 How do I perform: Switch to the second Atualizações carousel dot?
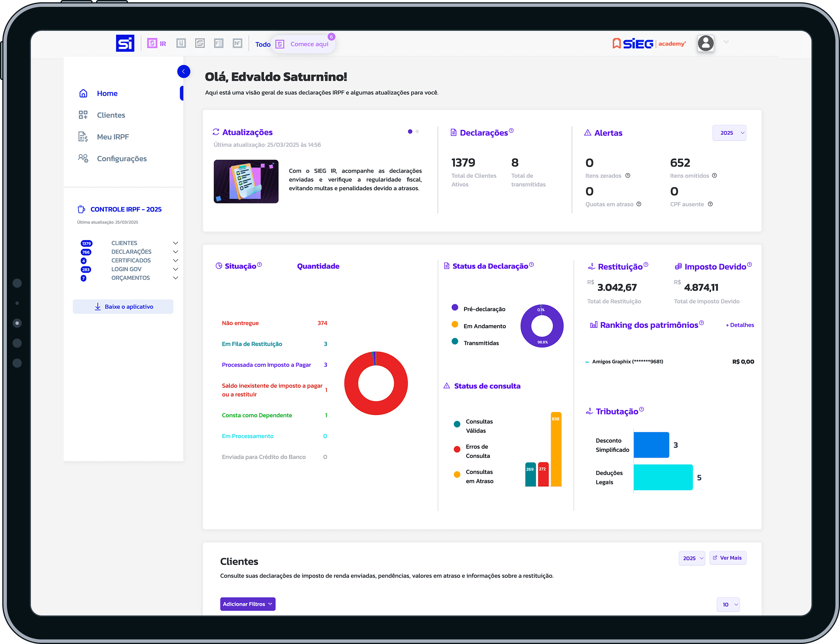(x=417, y=132)
